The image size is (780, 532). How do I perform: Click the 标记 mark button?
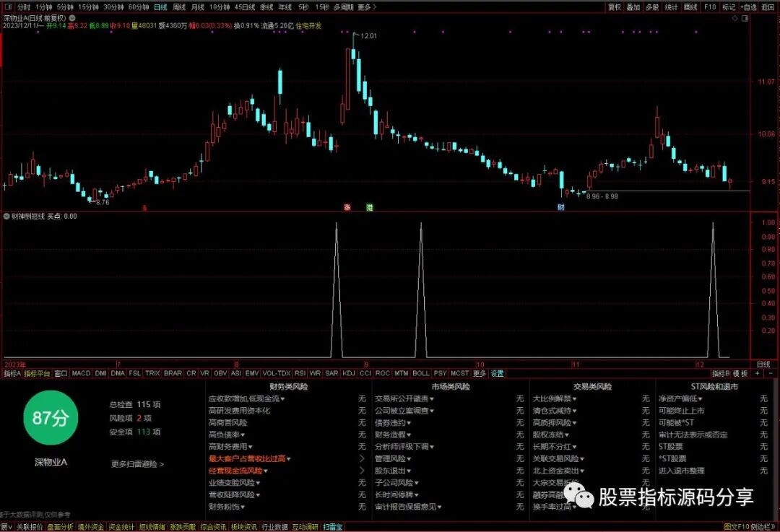pos(729,7)
